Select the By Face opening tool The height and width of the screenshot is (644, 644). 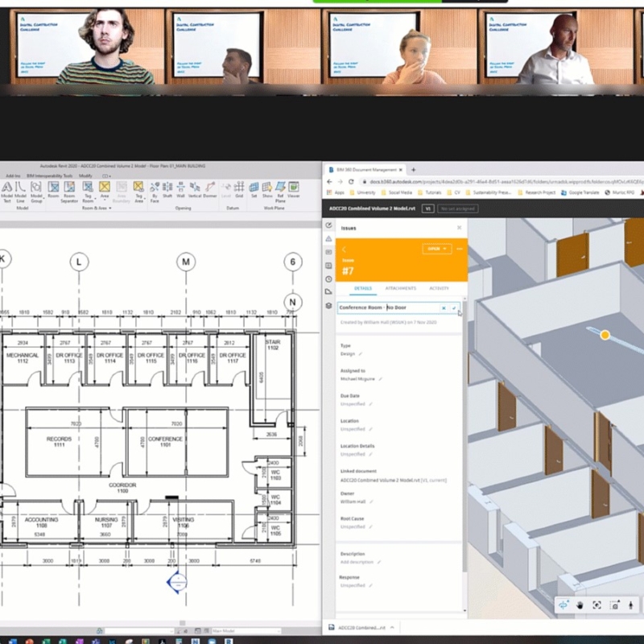tap(155, 192)
